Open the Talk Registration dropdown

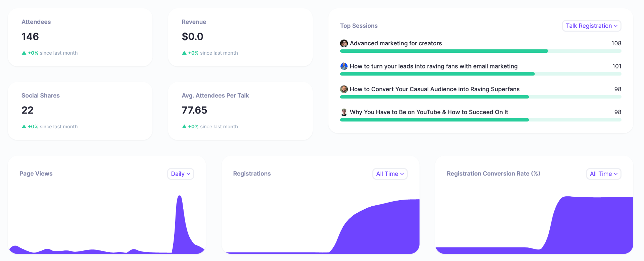coord(591,26)
